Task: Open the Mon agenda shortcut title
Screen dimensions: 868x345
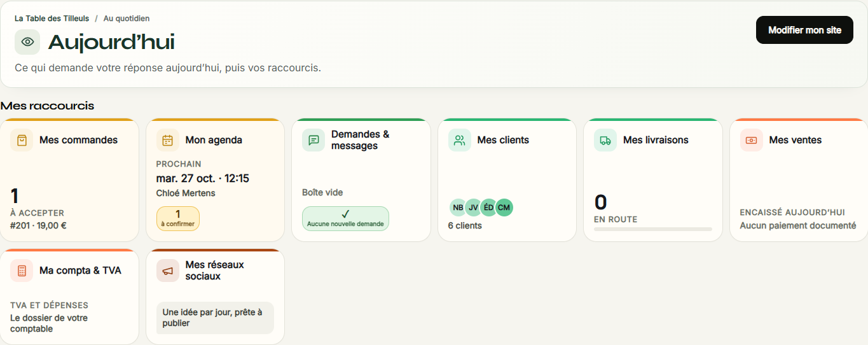Action: (214, 140)
